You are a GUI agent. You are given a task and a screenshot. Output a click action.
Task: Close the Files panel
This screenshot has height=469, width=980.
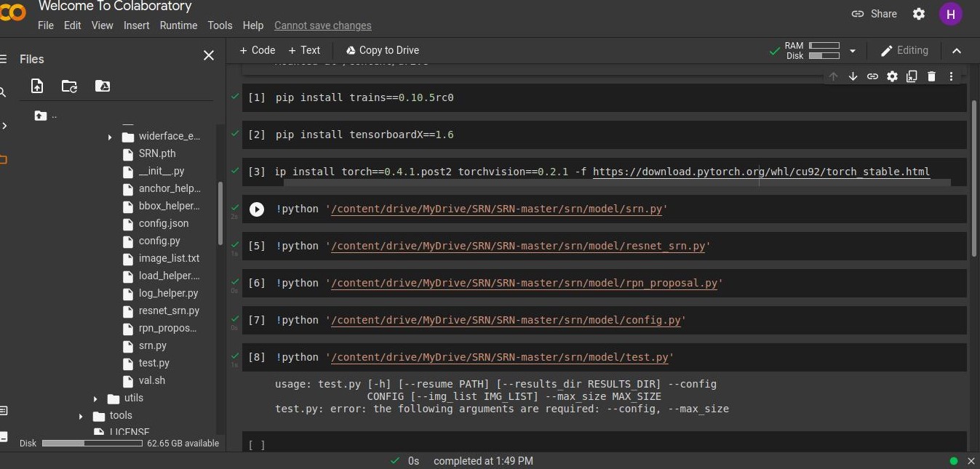[209, 55]
